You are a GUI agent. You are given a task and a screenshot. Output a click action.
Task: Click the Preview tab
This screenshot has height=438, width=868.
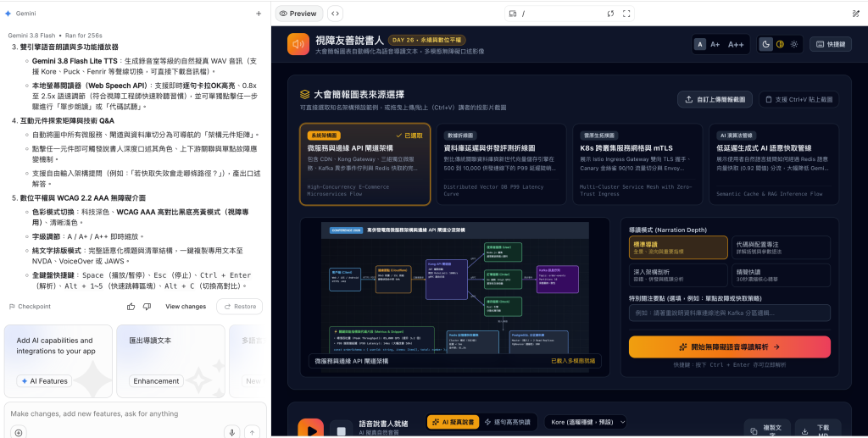298,14
